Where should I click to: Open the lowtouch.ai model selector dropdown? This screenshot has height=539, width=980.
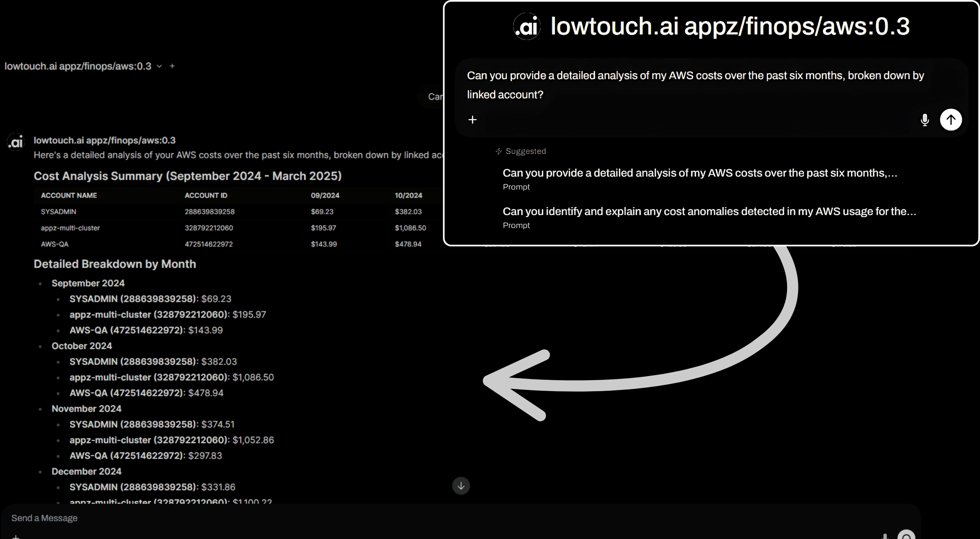click(x=83, y=66)
